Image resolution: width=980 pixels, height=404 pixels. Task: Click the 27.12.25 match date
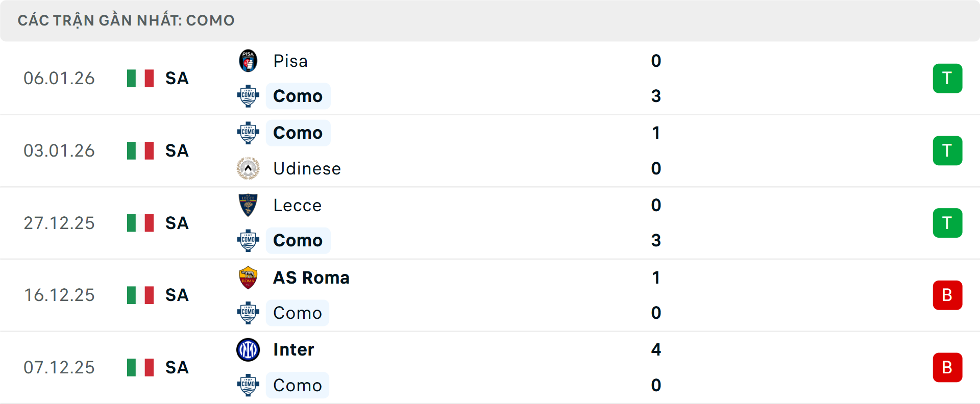59,223
